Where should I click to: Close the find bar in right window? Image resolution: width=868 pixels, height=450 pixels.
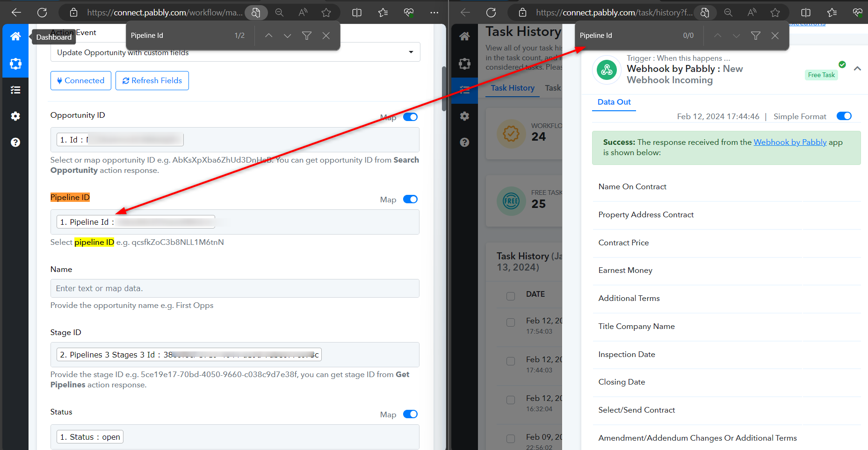(x=775, y=36)
